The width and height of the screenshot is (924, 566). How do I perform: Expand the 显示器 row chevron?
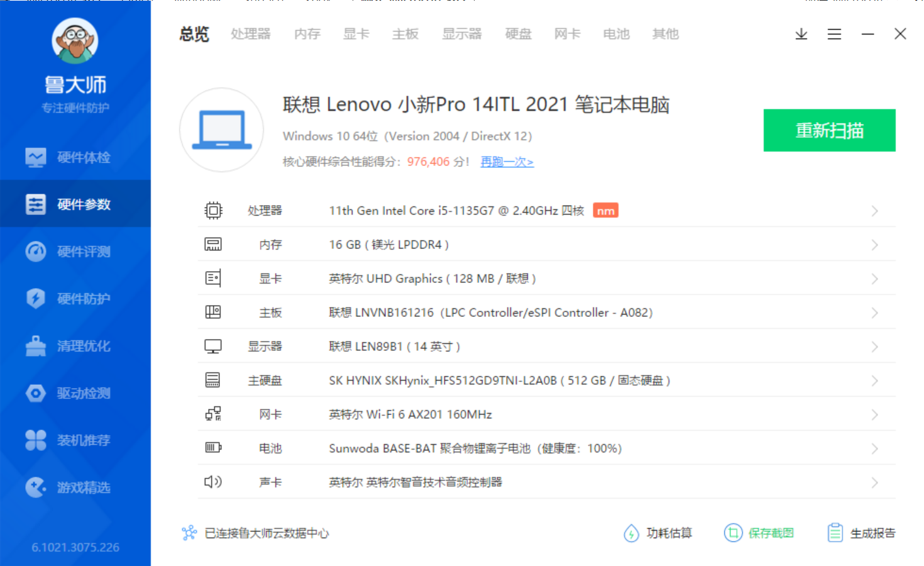tap(874, 347)
